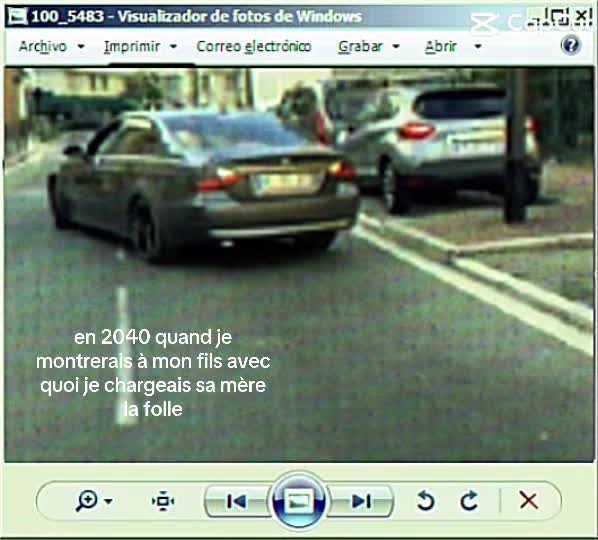Screen dimensions: 598x540
Task: Open the Grabar menu
Action: pos(360,47)
